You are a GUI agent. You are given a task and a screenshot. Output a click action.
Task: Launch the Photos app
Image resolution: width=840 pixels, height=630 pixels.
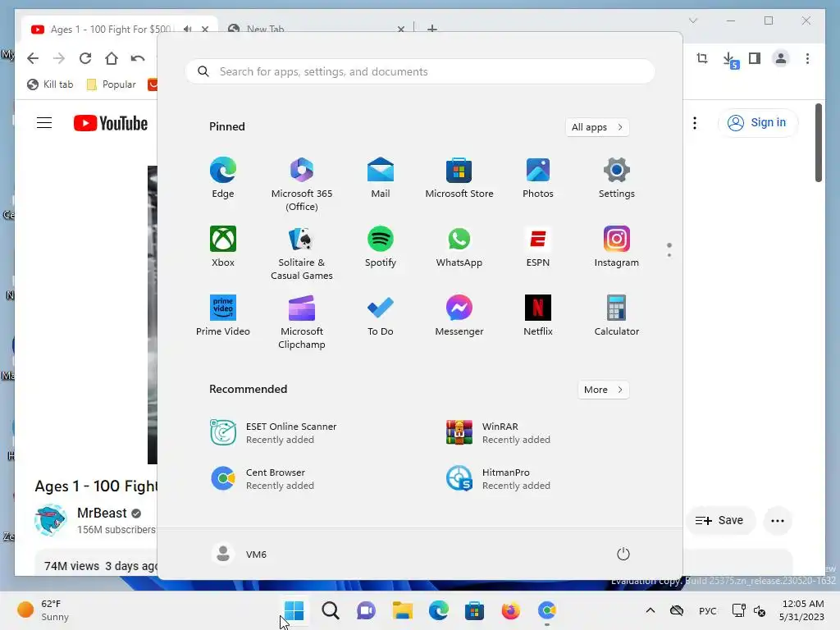point(538,178)
